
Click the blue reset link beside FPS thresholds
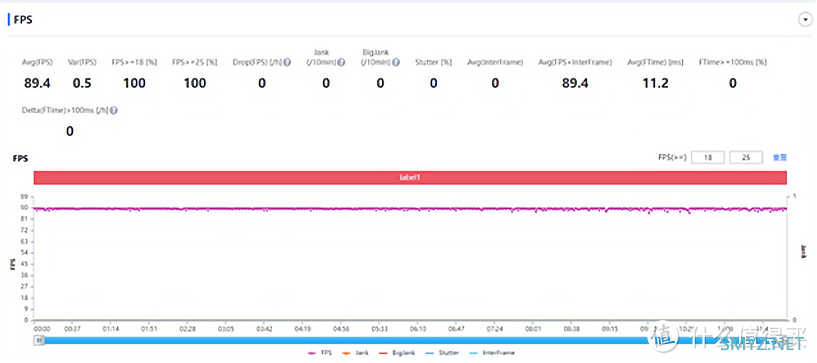point(779,157)
